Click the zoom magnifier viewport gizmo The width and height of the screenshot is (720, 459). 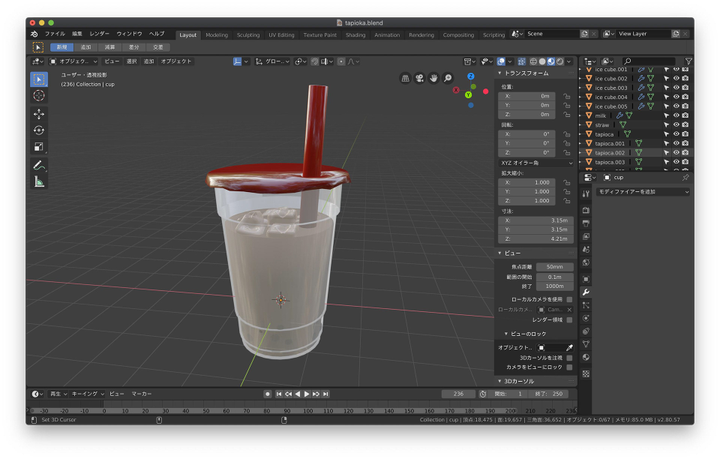click(x=447, y=78)
